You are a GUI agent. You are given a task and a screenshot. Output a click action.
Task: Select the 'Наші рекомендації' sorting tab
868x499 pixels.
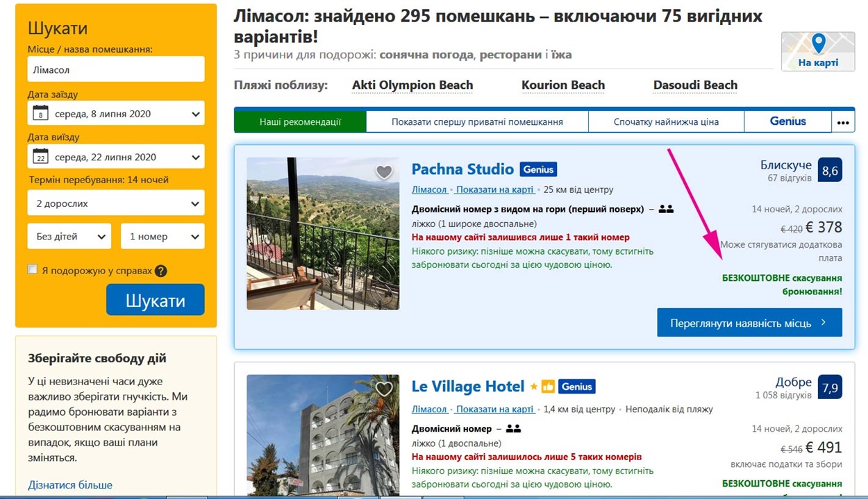pyautogui.click(x=300, y=122)
